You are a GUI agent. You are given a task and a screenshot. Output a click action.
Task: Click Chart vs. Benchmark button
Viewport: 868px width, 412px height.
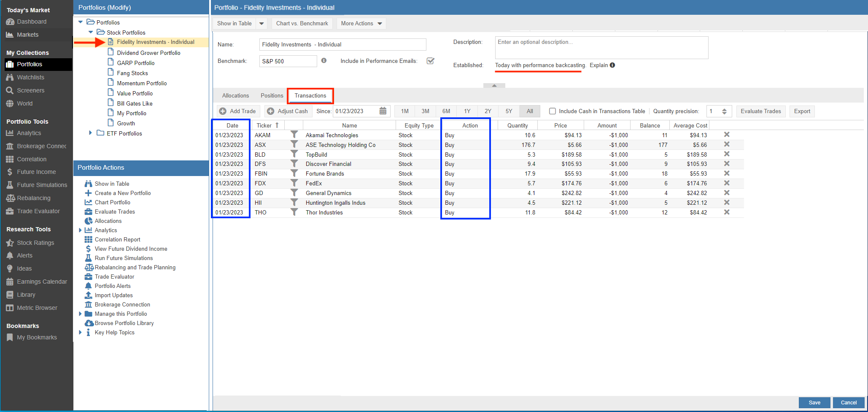tap(302, 24)
